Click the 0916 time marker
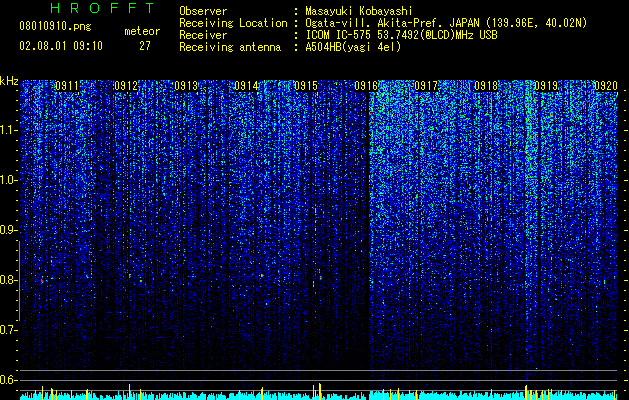 click(366, 86)
